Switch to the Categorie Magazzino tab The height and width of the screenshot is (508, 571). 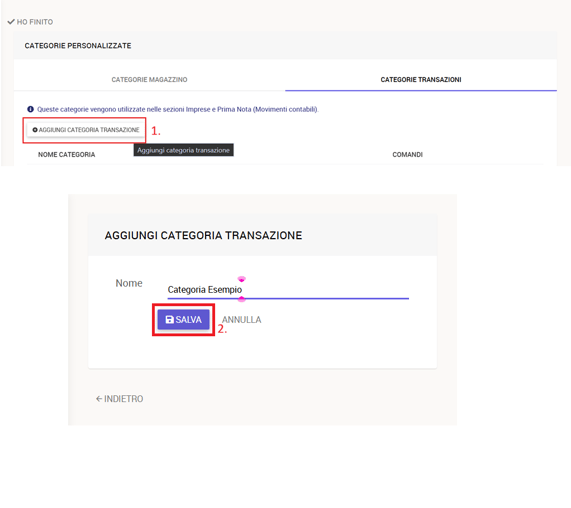click(x=149, y=79)
